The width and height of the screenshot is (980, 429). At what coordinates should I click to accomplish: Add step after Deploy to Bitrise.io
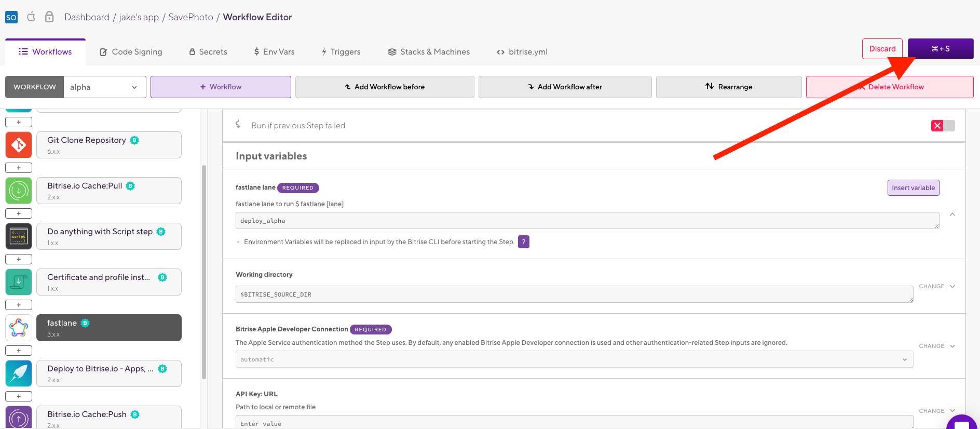(x=19, y=396)
